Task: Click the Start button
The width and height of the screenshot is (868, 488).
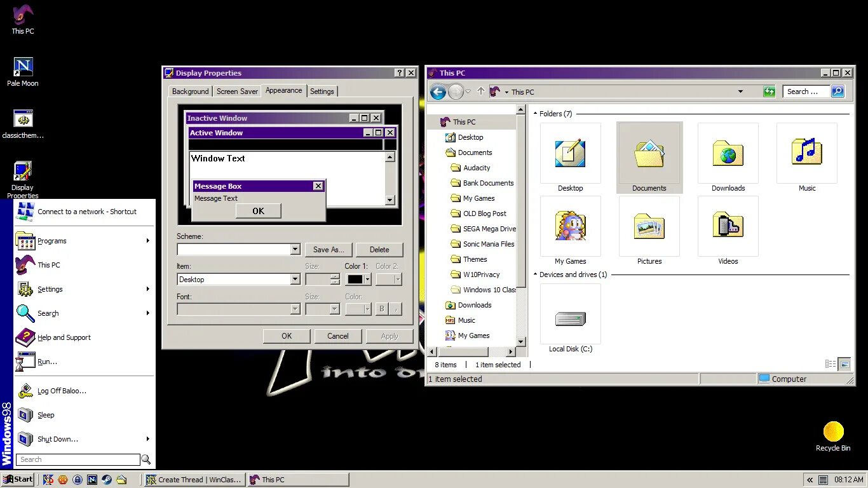Action: click(18, 480)
